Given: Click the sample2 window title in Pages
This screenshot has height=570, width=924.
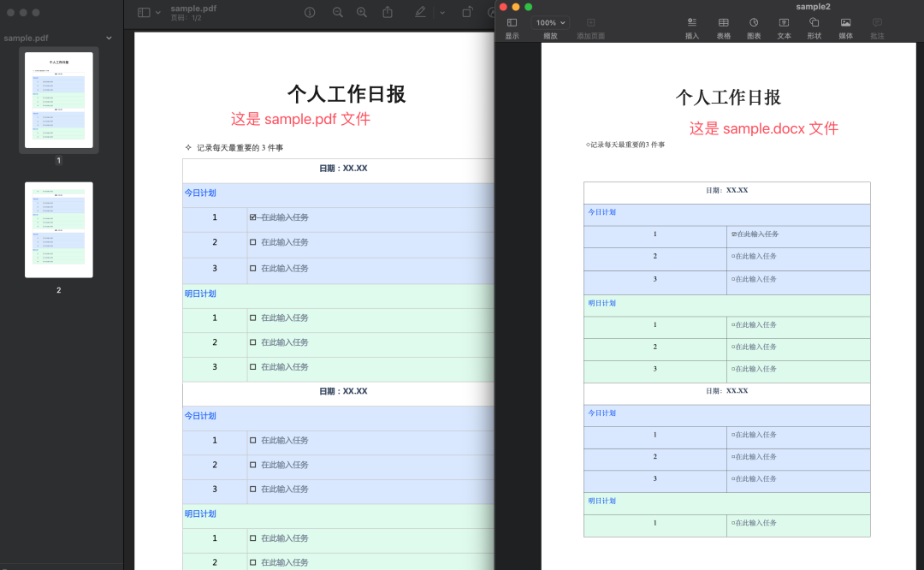Looking at the screenshot, I should pyautogui.click(x=813, y=7).
